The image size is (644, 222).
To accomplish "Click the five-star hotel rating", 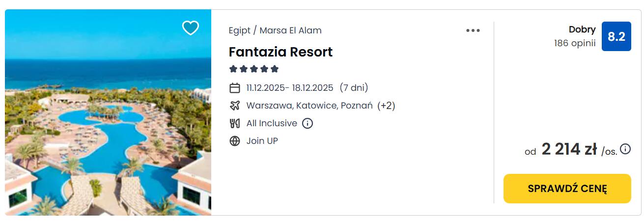I will tap(253, 69).
